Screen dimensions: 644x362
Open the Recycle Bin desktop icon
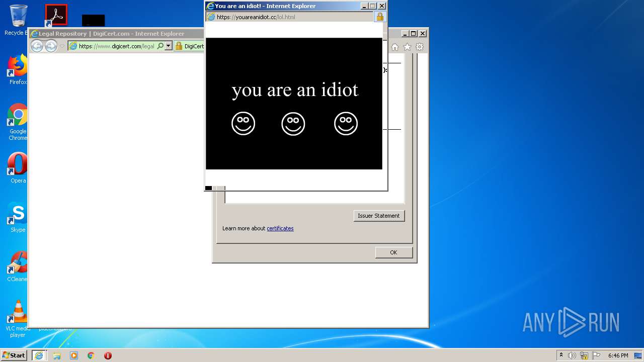17,20
